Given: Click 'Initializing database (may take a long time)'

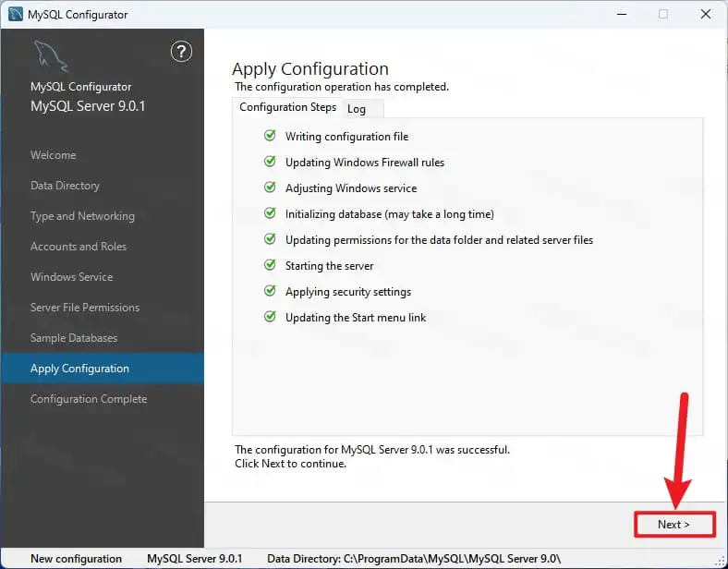Looking at the screenshot, I should tap(390, 214).
